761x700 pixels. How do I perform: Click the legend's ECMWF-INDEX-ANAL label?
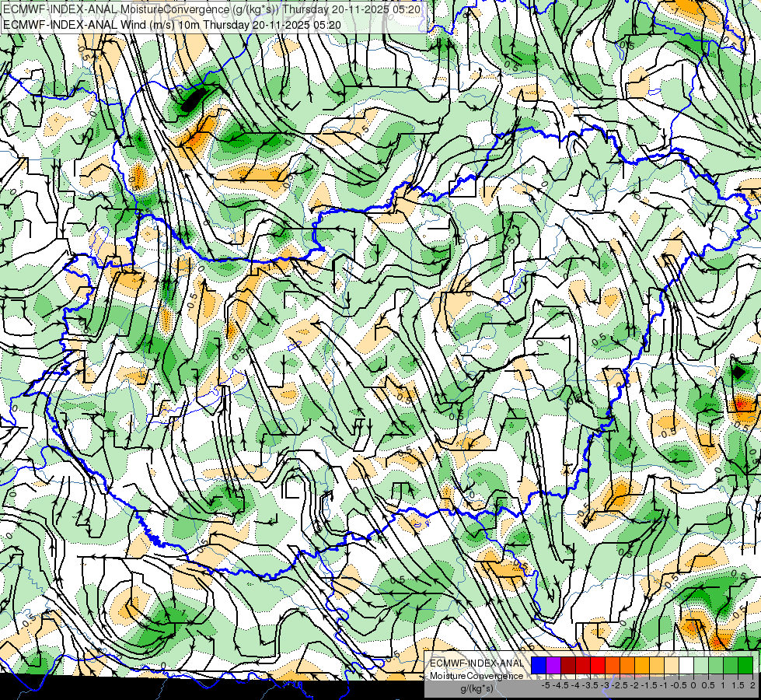pos(476,663)
